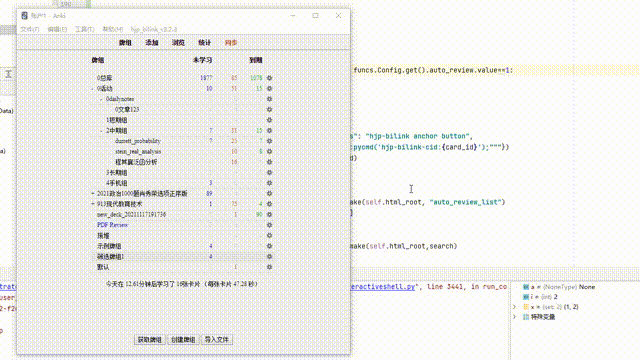Expand variable x in debugger panel
Image resolution: width=640 pixels, height=360 pixels.
[x=515, y=307]
